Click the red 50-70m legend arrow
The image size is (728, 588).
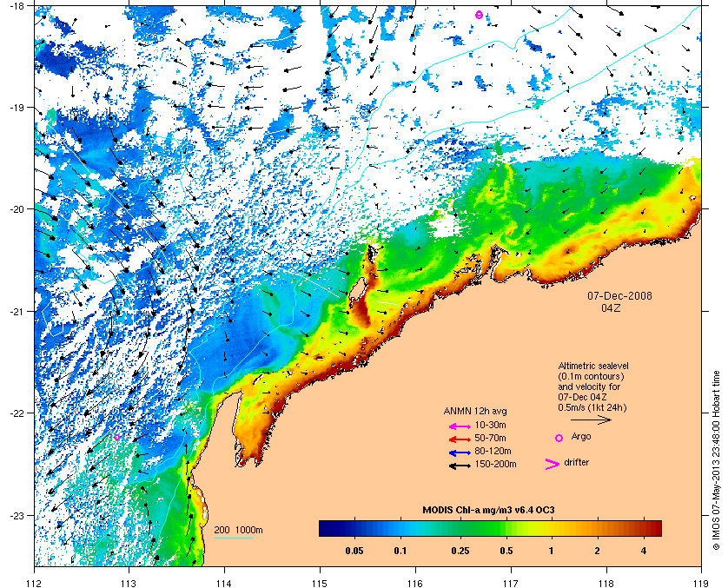pyautogui.click(x=460, y=439)
